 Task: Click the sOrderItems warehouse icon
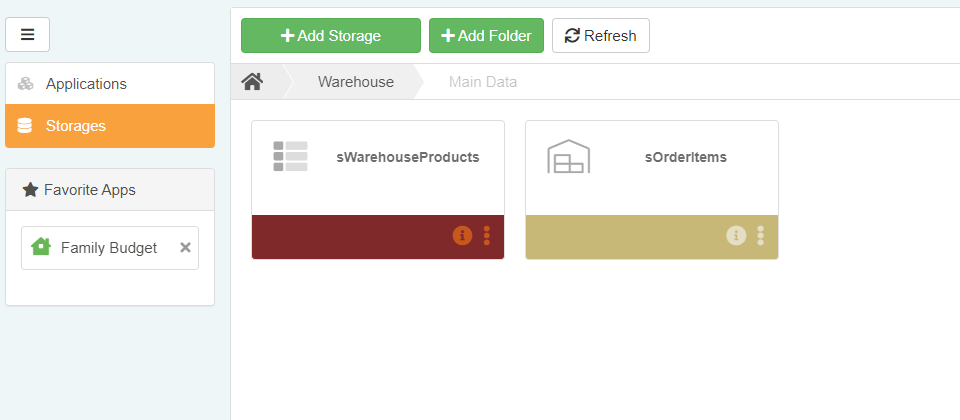point(568,157)
